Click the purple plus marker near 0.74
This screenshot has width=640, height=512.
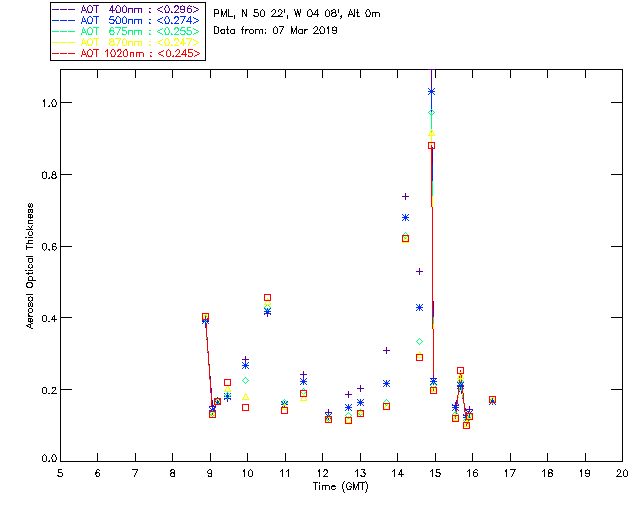(x=405, y=197)
